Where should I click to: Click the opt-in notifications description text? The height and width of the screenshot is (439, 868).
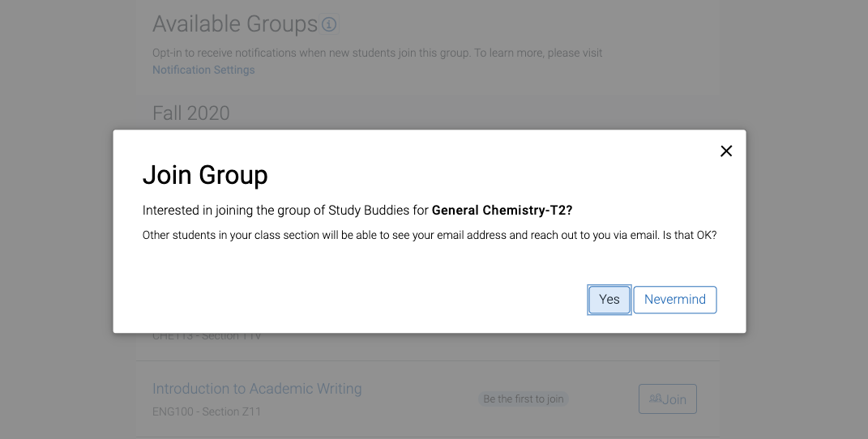coord(377,53)
